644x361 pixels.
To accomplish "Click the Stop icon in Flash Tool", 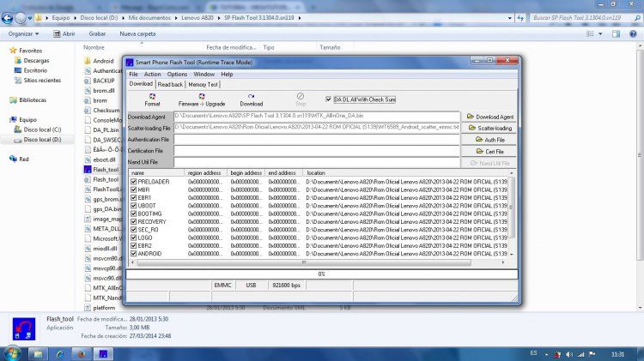I will pyautogui.click(x=301, y=99).
